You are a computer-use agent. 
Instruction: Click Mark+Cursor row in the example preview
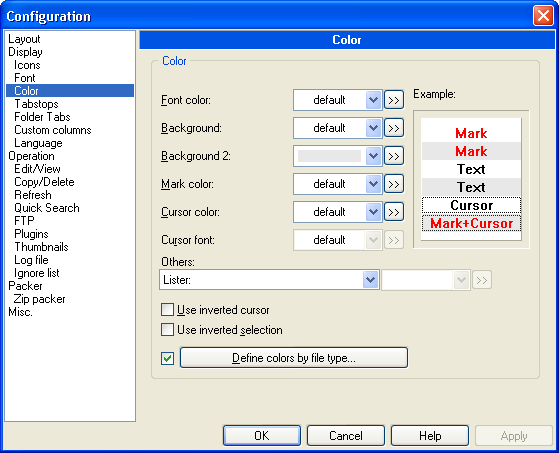click(x=471, y=223)
